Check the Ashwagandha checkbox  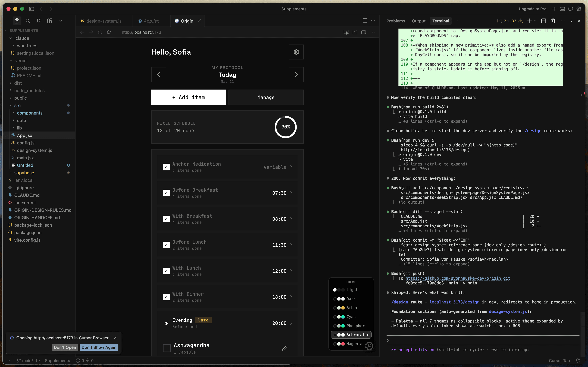click(167, 348)
